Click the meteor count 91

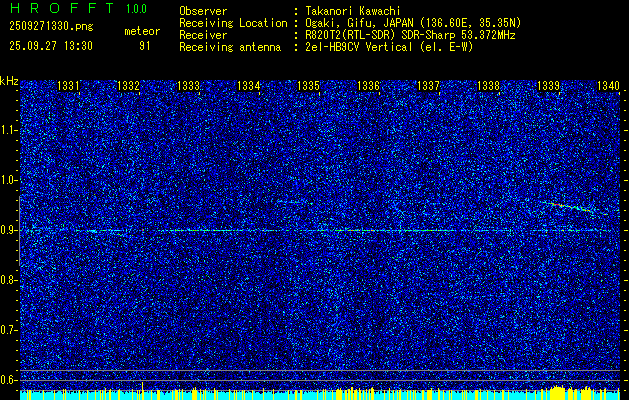pyautogui.click(x=144, y=46)
